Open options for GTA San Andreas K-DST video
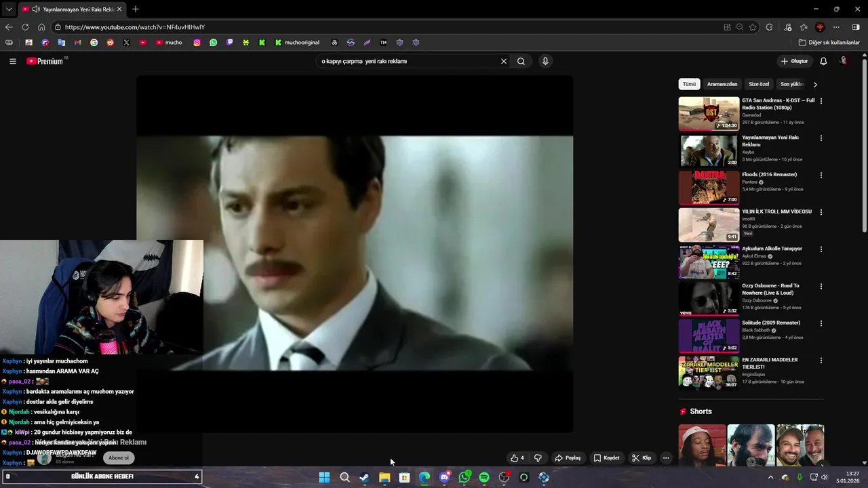Screen dimensions: 868x488 [x=821, y=101]
